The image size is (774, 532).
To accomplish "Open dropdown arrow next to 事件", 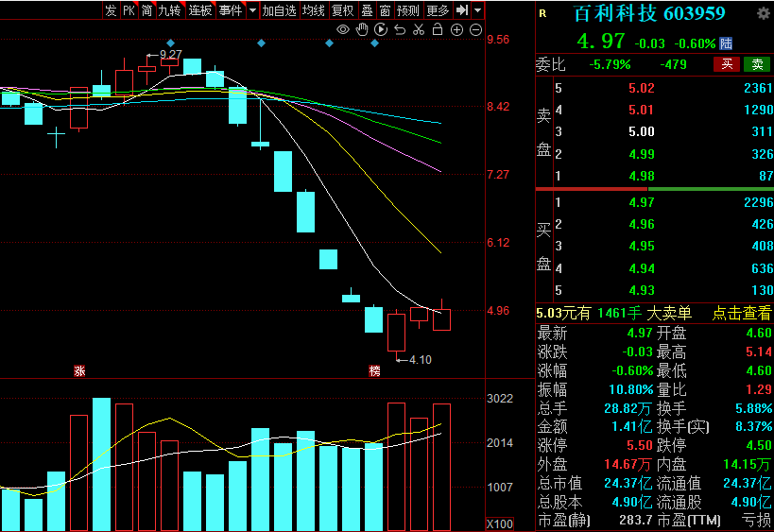I will (252, 10).
